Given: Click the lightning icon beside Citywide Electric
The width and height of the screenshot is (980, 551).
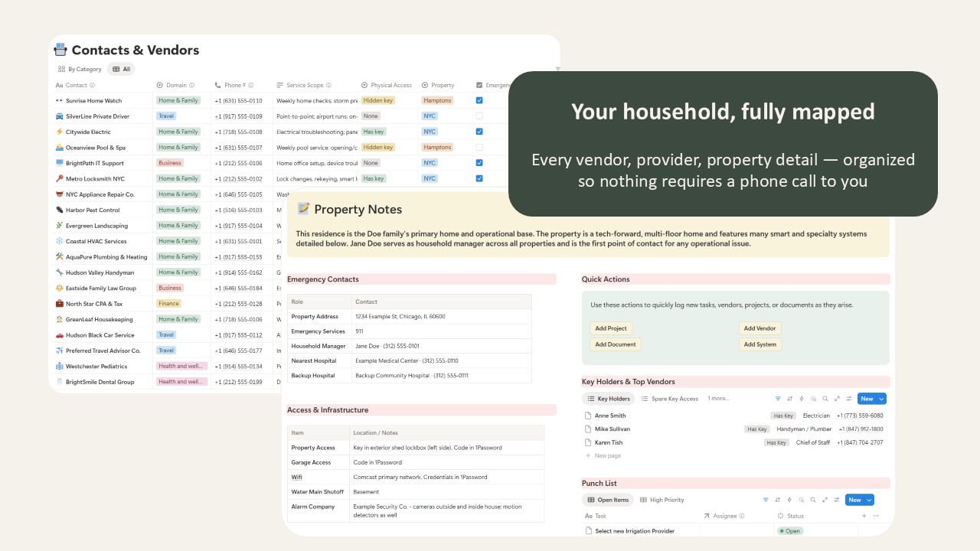Looking at the screenshot, I should coord(60,132).
